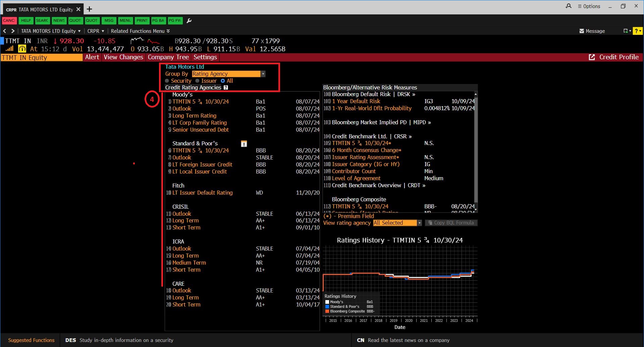644x347 pixels.
Task: Open the View Changes tab
Action: [x=123, y=57]
